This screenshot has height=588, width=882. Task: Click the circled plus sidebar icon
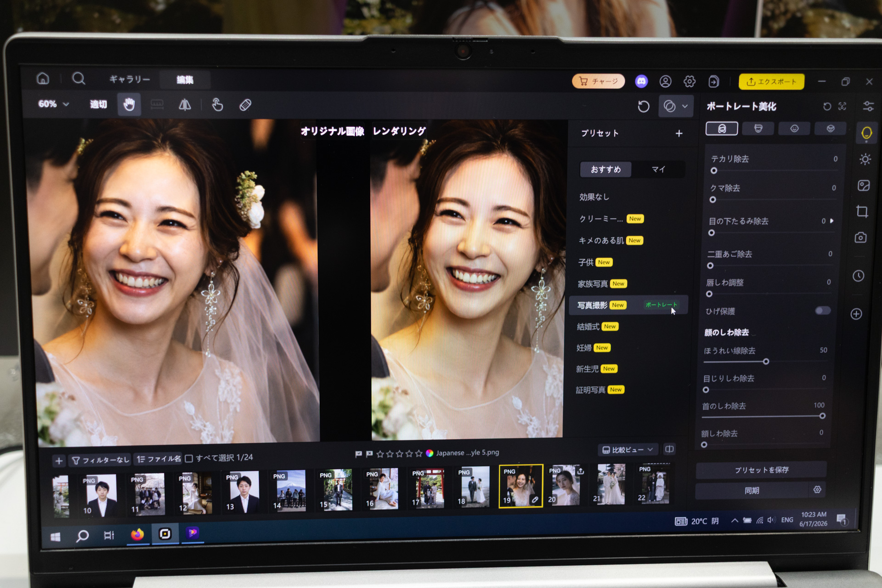856,314
